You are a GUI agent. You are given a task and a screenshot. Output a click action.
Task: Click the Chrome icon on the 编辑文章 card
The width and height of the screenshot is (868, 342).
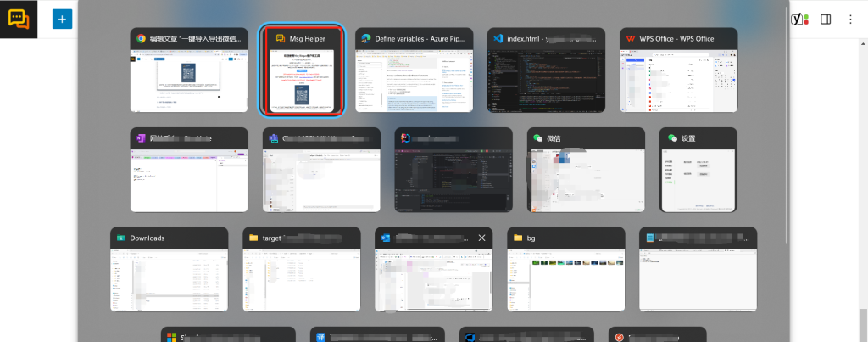click(142, 39)
